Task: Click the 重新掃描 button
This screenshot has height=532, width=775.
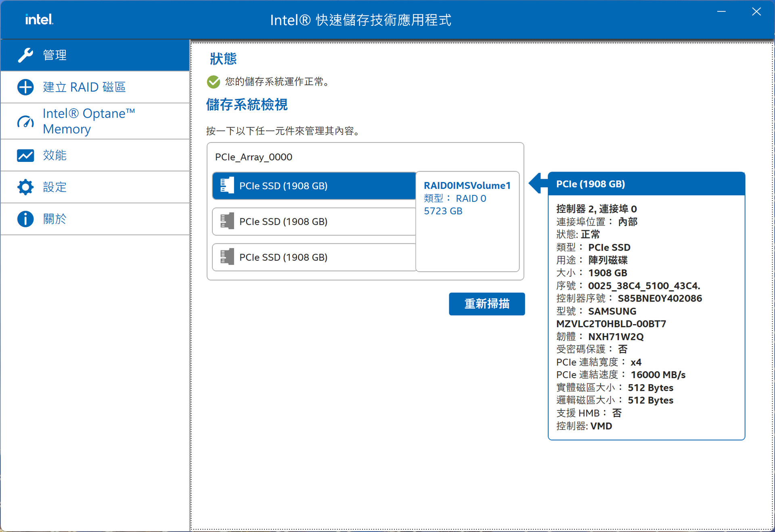Action: pyautogui.click(x=487, y=304)
